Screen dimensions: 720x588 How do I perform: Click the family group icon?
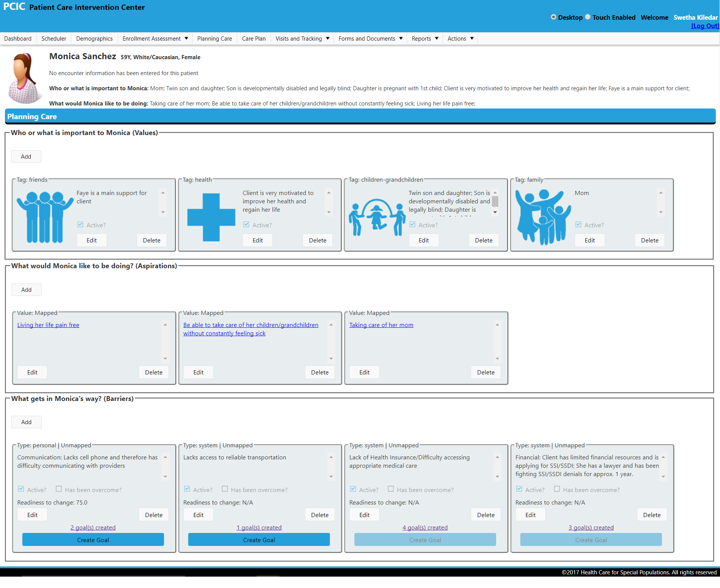tap(543, 217)
